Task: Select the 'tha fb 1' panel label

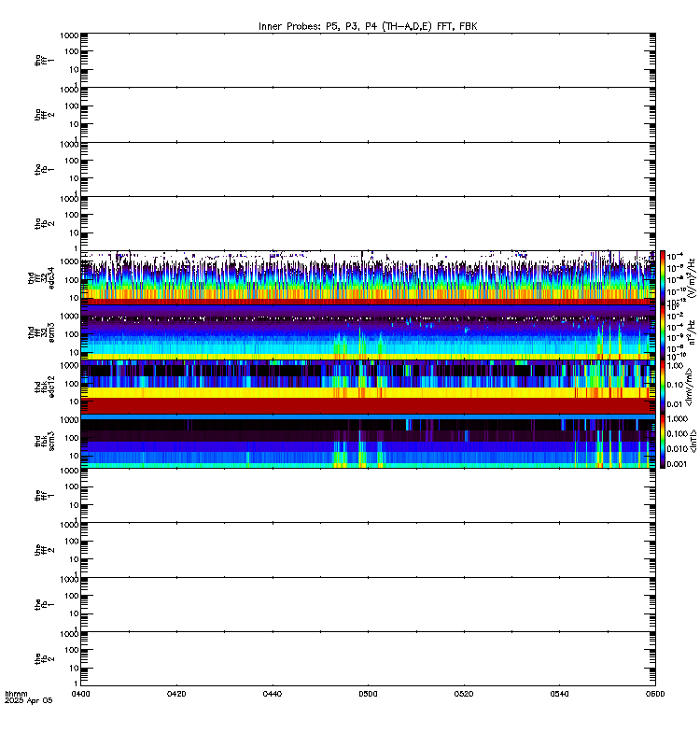Action: click(45, 169)
